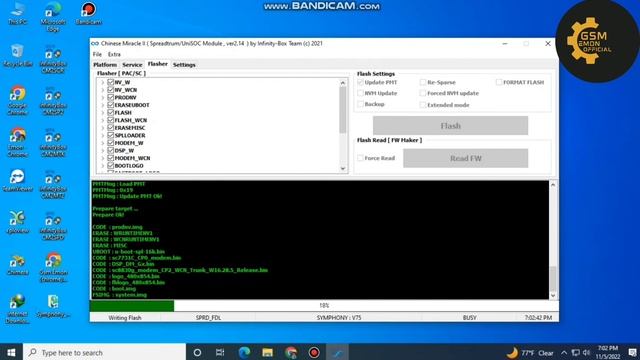
Task: Switch to the Service tab
Action: tap(132, 64)
